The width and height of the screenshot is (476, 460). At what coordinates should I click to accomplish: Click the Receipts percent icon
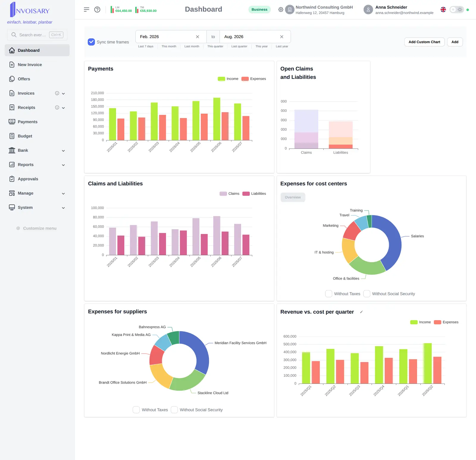12,107
